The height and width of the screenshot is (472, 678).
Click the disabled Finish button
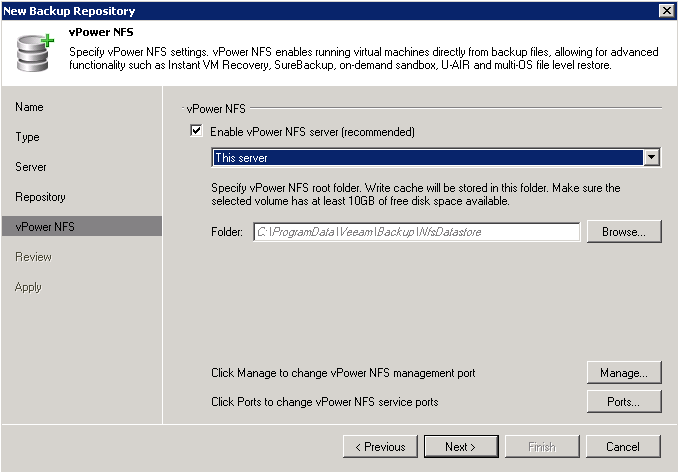click(x=542, y=446)
